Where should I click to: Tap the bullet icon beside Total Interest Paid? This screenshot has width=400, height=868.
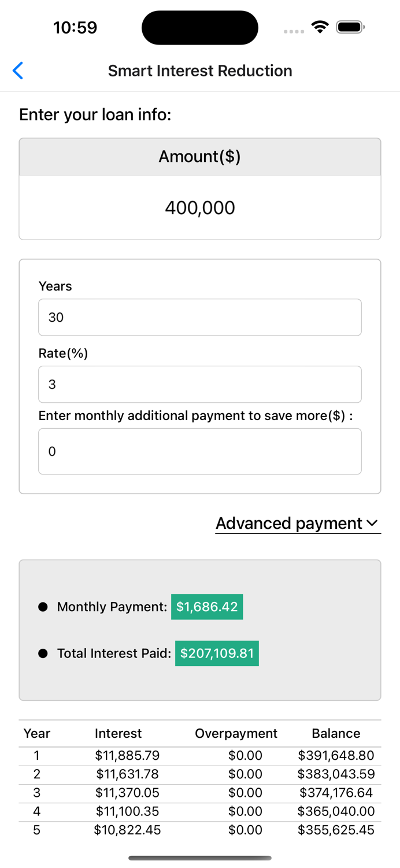42,653
